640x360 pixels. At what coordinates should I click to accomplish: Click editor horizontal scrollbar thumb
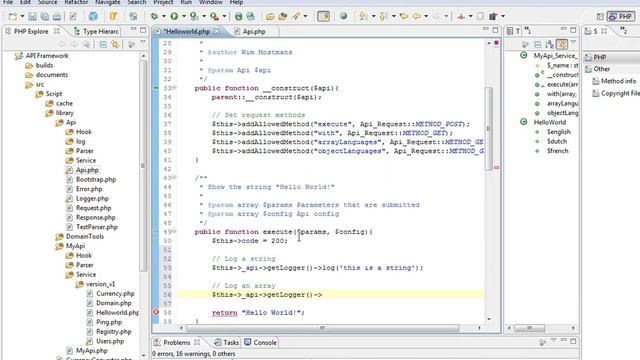322,328
